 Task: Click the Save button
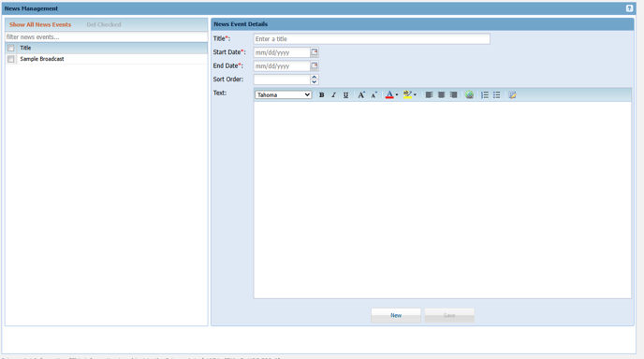pyautogui.click(x=449, y=315)
